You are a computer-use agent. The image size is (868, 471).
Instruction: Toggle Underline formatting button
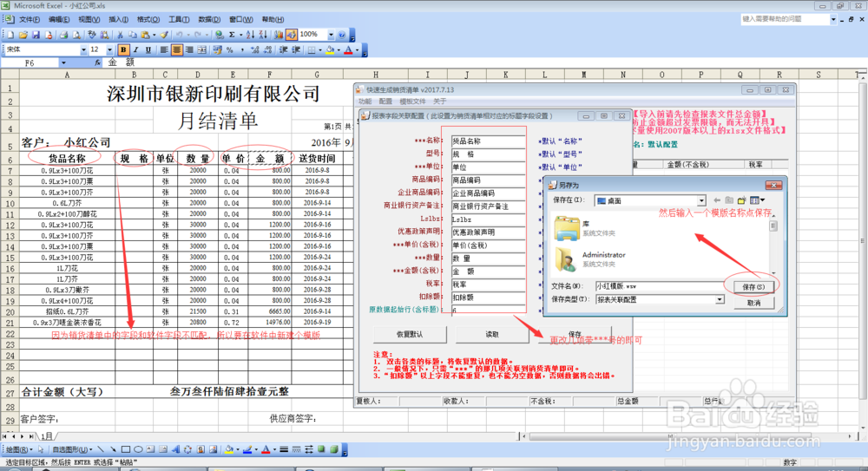coord(148,49)
